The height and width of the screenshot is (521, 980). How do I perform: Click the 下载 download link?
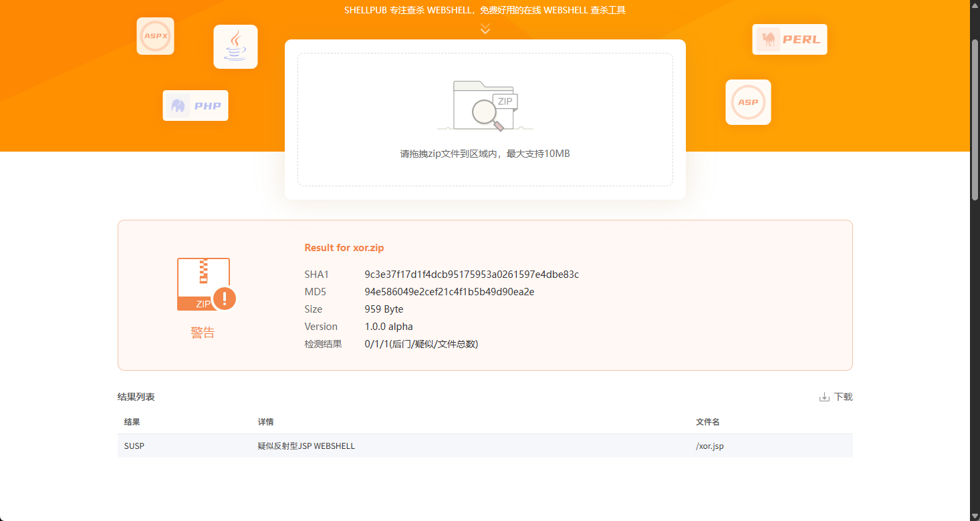tap(844, 397)
